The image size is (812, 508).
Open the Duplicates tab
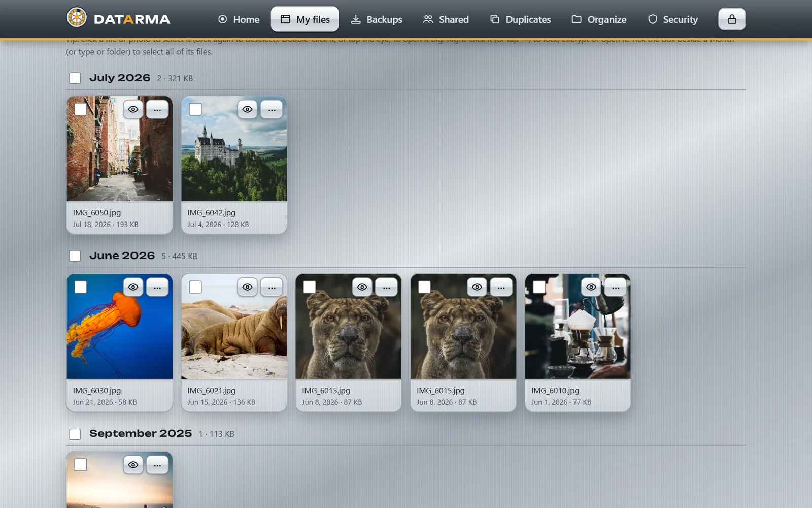tap(520, 19)
